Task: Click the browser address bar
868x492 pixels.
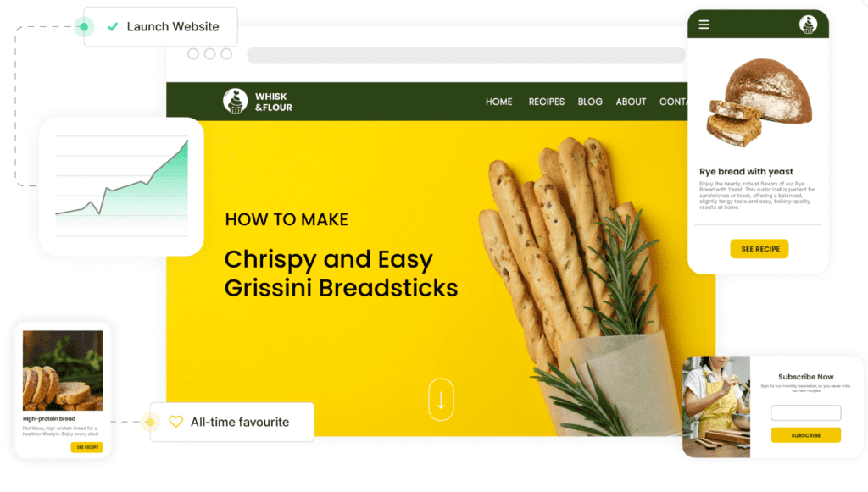Action: click(x=465, y=55)
